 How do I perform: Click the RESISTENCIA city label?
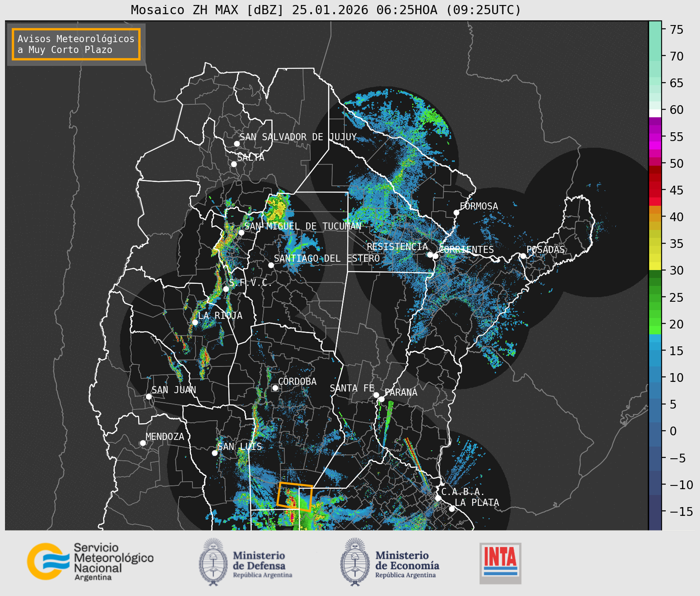click(397, 247)
